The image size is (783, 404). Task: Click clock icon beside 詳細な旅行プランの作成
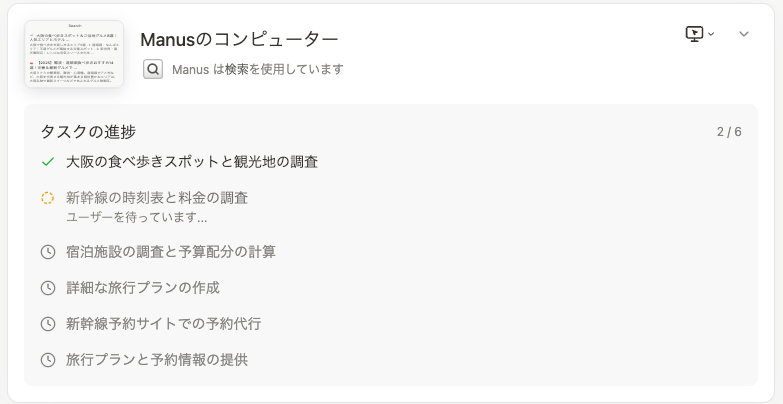point(48,288)
